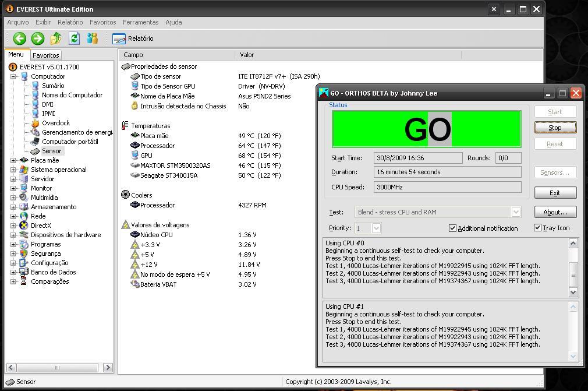Open the Arquivo menu
This screenshot has width=588, height=391.
click(18, 22)
